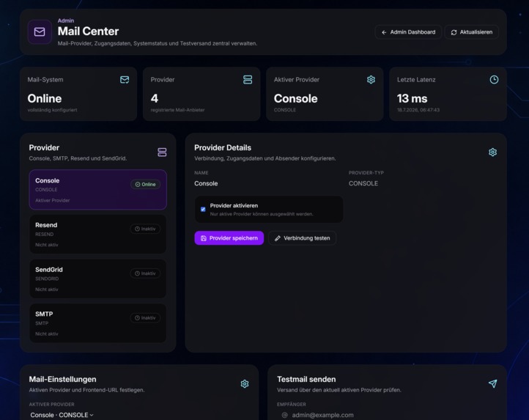Click the 13 ms latency value
529x420 pixels.
pyautogui.click(x=413, y=98)
